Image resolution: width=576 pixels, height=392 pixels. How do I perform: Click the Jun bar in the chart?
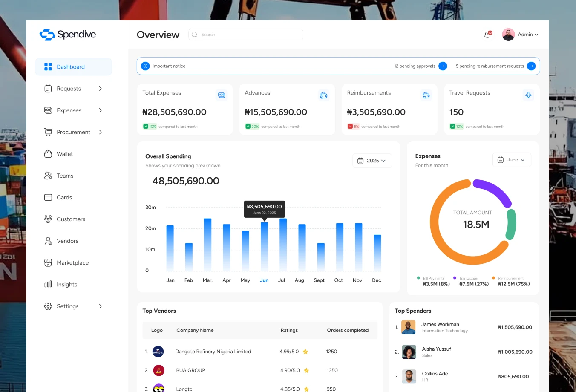tap(264, 246)
